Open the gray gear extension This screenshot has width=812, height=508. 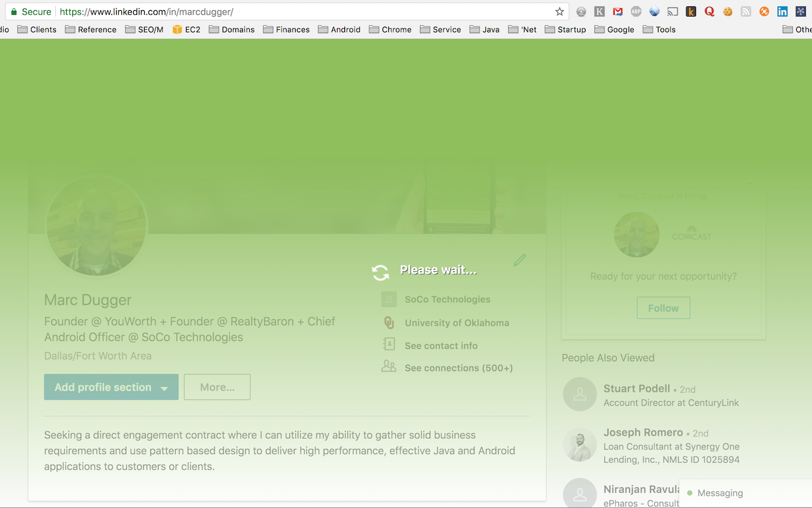click(x=581, y=11)
